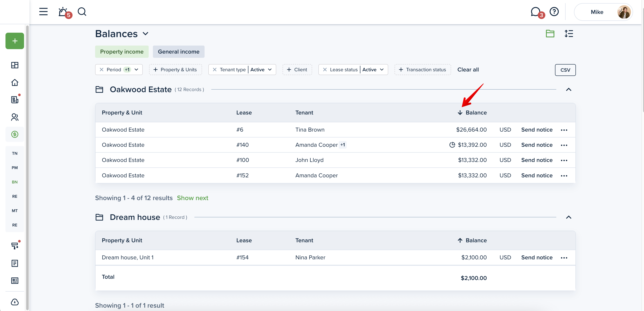Click Show next results link

click(x=193, y=198)
